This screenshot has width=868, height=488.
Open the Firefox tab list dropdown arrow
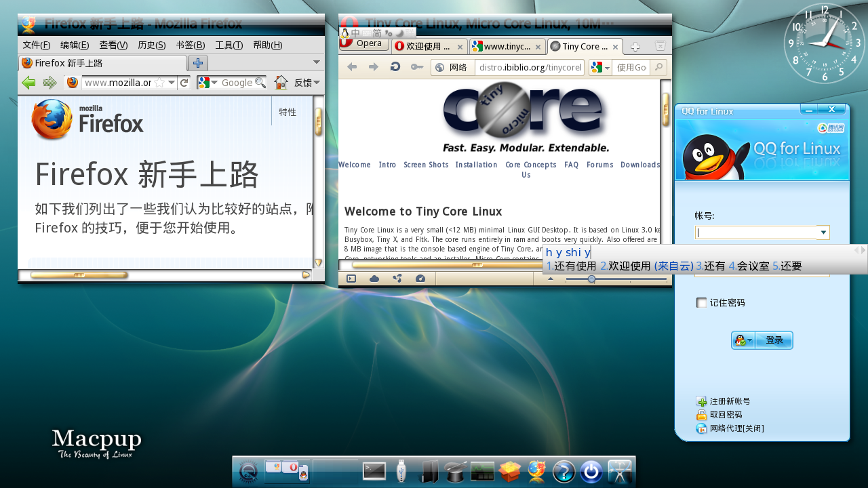pos(317,62)
